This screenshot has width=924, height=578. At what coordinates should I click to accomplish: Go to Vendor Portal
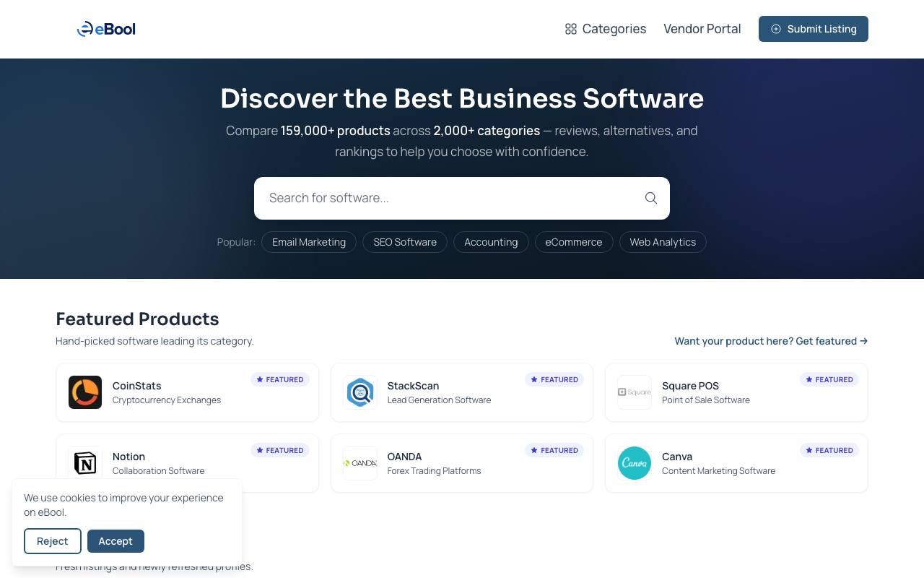(x=702, y=29)
